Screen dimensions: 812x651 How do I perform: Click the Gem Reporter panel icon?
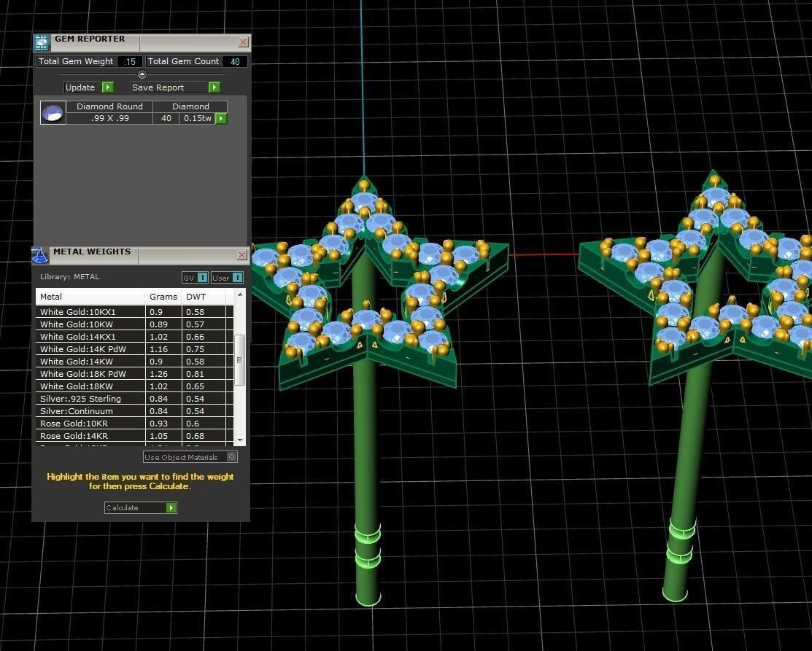[41, 42]
